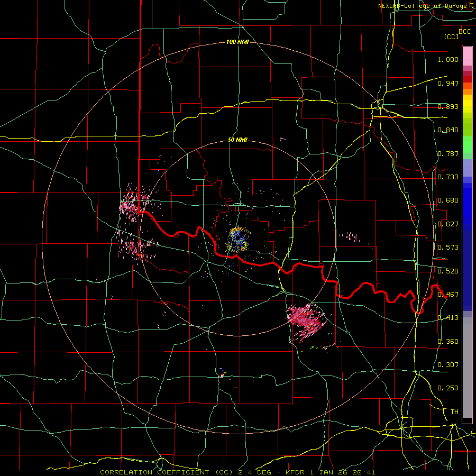This screenshot has width=476, height=476.
Task: Select the 1.000 scale value
Action: [x=448, y=59]
